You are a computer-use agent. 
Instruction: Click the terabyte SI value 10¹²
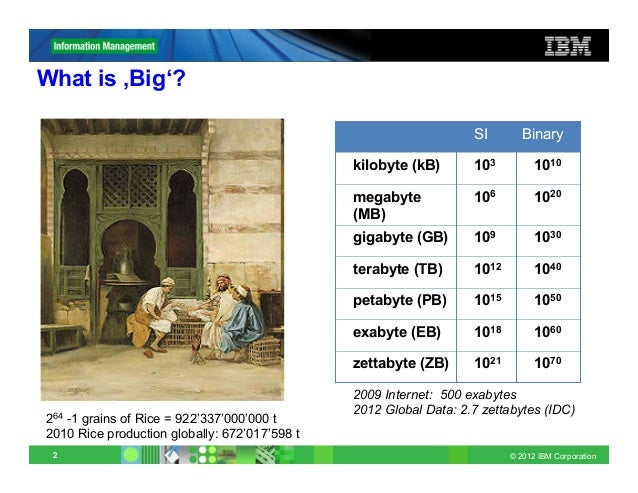487,268
